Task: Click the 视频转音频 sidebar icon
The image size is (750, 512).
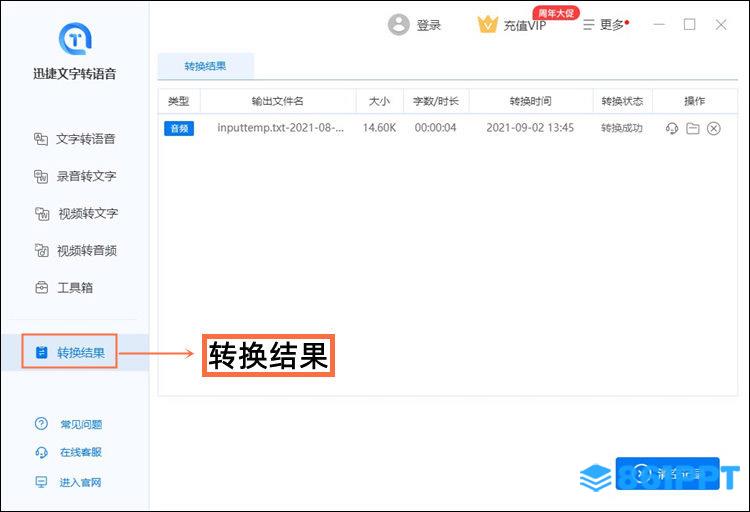Action: coord(42,250)
